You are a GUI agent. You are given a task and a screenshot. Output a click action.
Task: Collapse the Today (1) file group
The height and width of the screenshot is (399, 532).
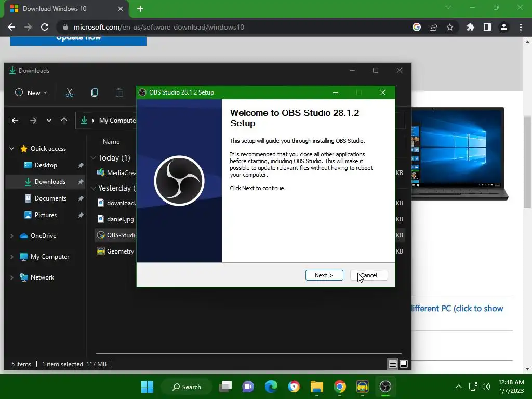click(94, 158)
